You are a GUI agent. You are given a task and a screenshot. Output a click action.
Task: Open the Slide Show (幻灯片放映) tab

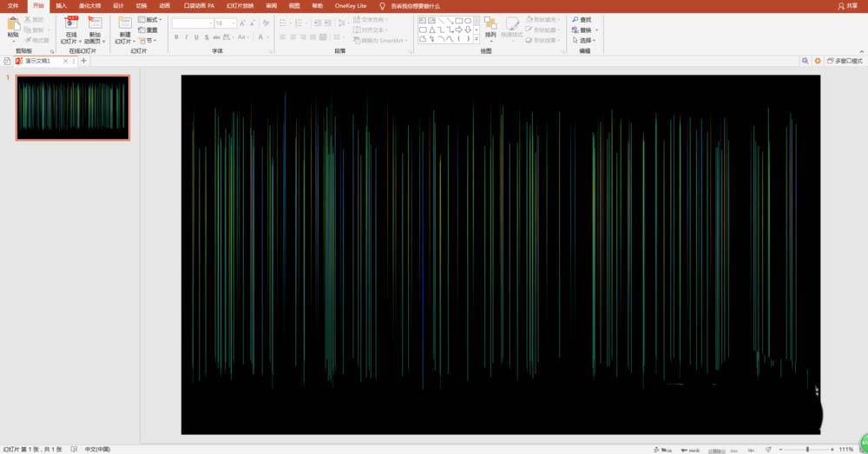[x=240, y=5]
